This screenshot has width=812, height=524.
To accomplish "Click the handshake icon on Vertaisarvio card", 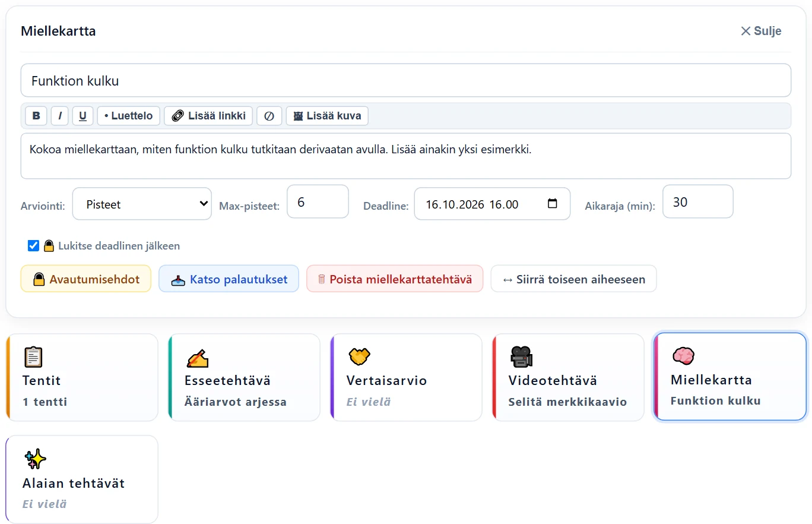I will [359, 356].
